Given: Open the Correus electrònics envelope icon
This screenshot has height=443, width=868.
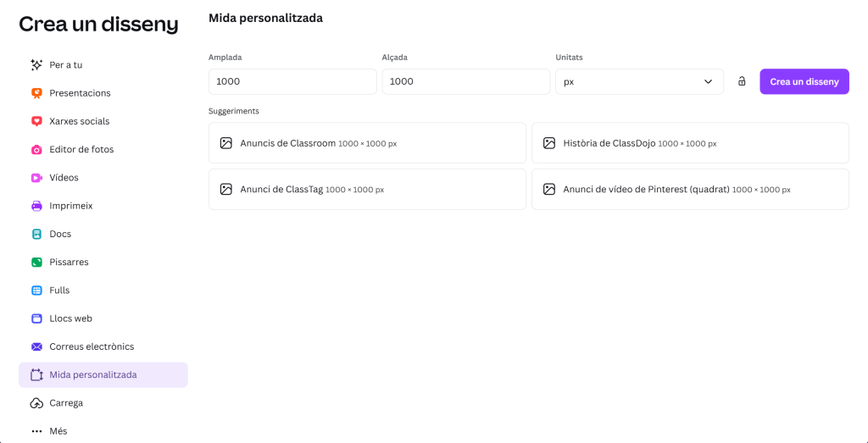Looking at the screenshot, I should coord(36,346).
